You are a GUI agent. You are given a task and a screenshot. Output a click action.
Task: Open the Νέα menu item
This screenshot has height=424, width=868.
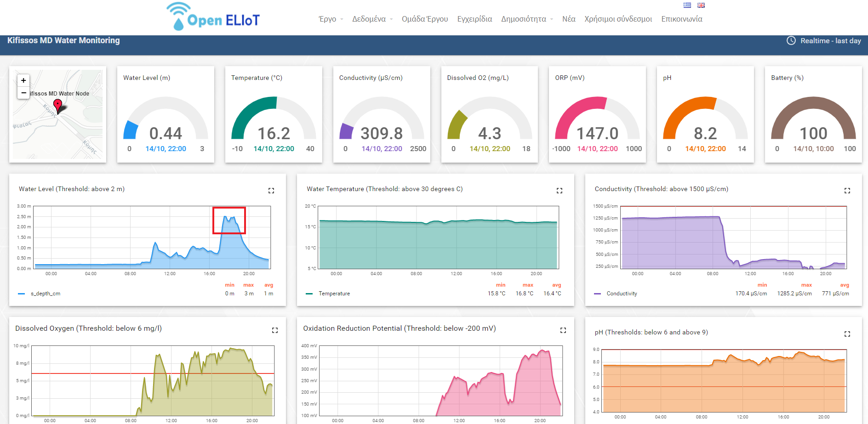(569, 19)
